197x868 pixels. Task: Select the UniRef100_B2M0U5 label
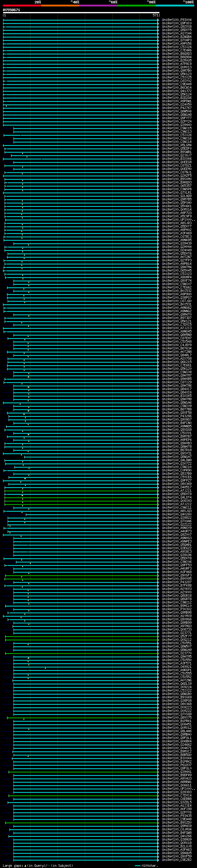(177, 61)
